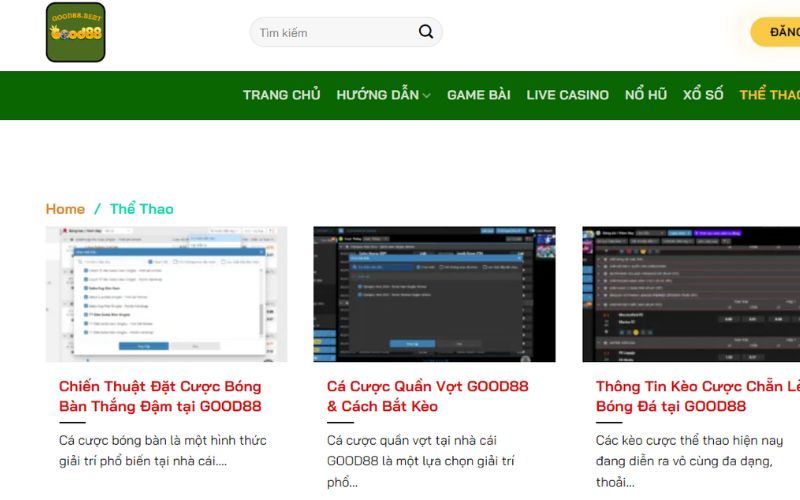800x500 pixels.
Task: Open the table tennis betting article thumbnail
Action: pyautogui.click(x=166, y=294)
